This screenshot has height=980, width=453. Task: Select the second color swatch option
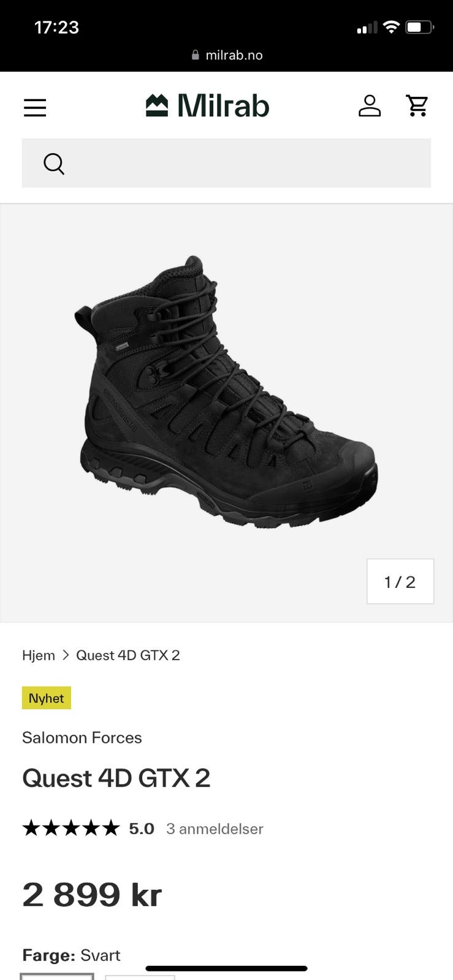[140, 977]
